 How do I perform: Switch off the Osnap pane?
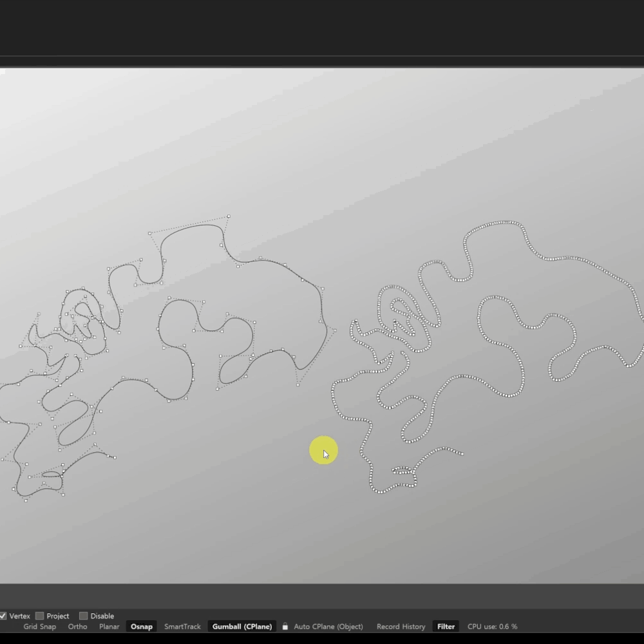pyautogui.click(x=142, y=627)
